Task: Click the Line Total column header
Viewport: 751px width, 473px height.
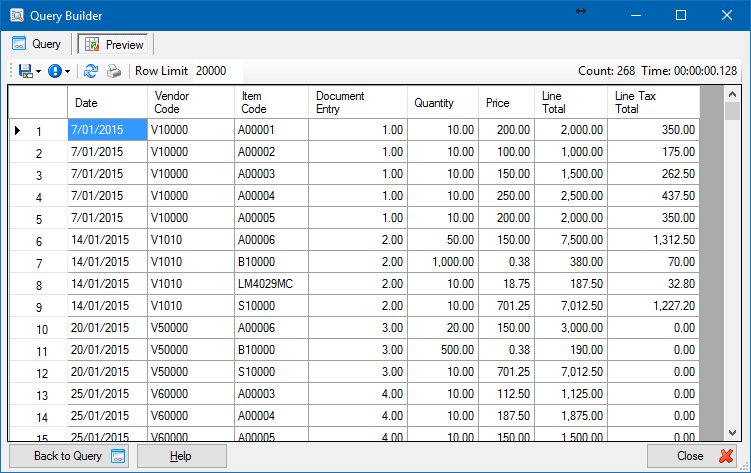Action: coord(571,102)
